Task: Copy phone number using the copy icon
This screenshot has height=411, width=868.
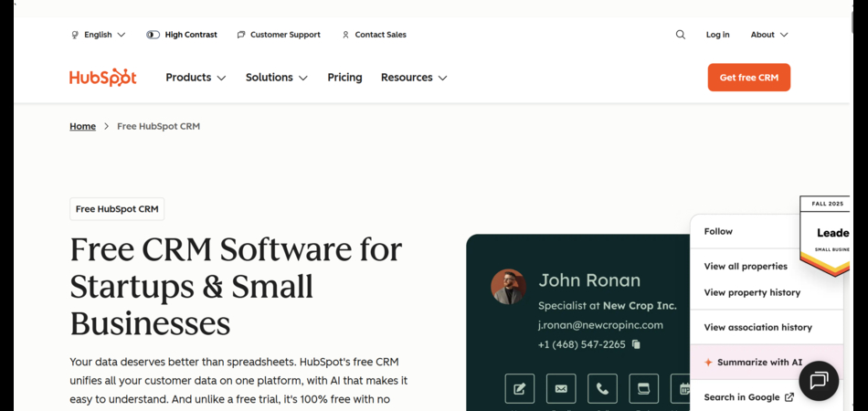Action: [x=637, y=344]
